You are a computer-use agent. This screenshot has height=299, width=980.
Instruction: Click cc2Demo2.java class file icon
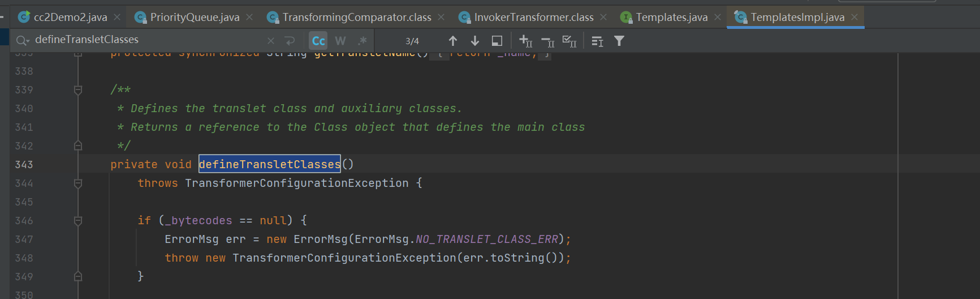tap(24, 17)
